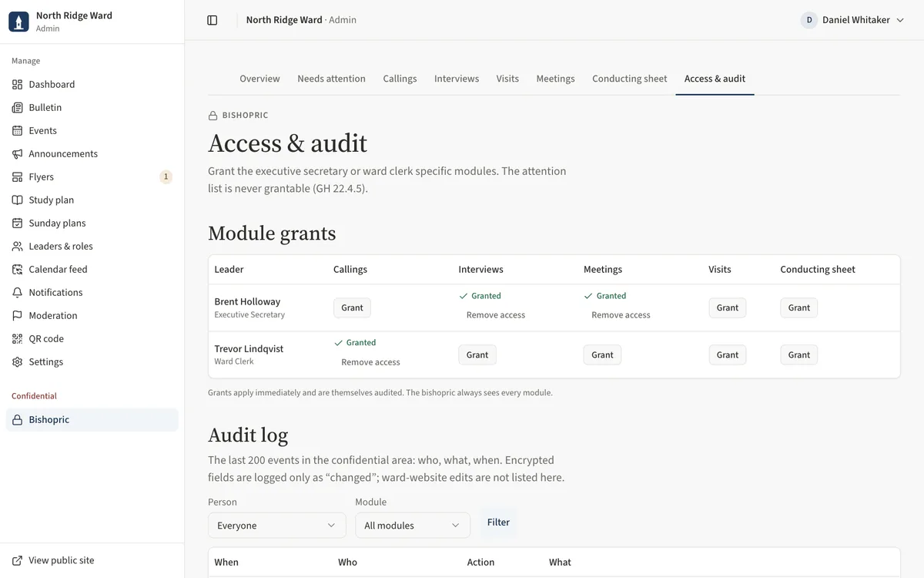Viewport: 924px width, 578px height.
Task: Click the Executive Secretary role label
Action: tap(249, 314)
